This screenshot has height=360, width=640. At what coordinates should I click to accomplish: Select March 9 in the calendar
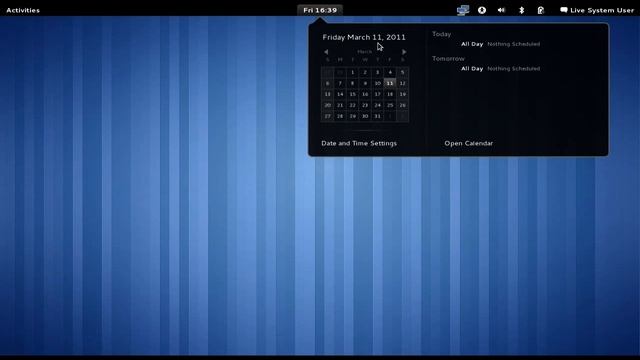(365, 83)
